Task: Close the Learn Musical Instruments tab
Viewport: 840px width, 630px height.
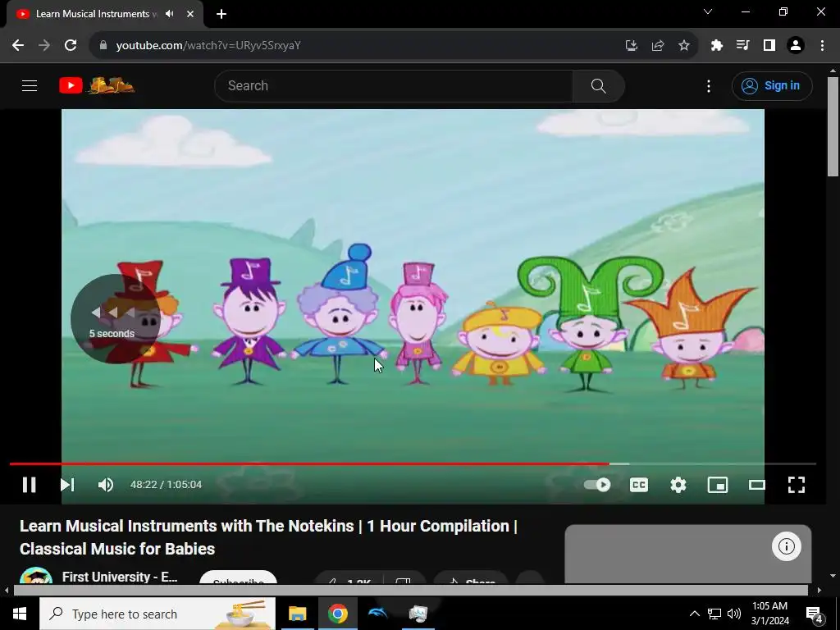Action: click(x=190, y=14)
